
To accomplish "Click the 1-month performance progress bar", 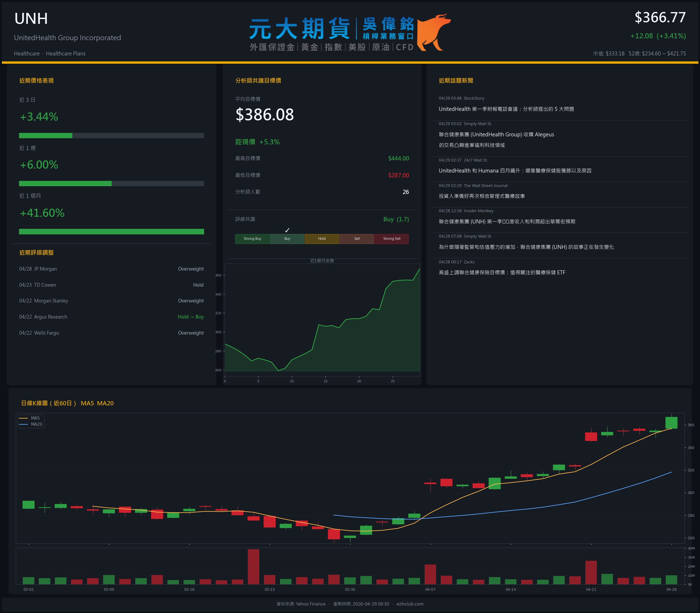I will [111, 231].
